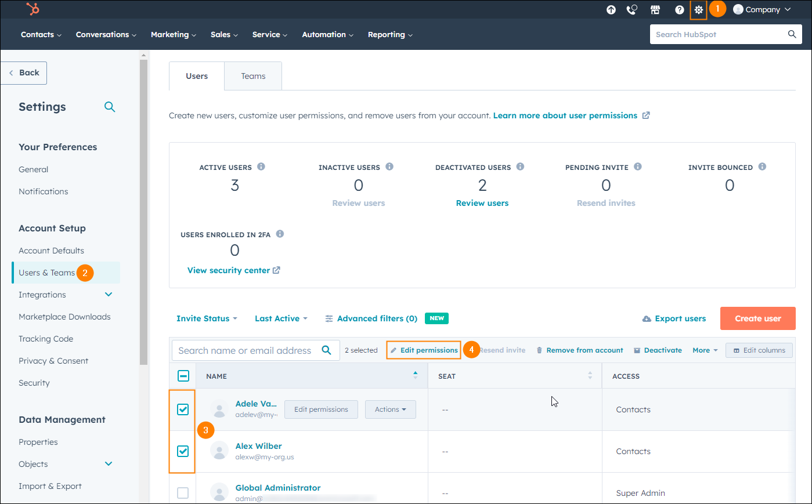Screen dimensions: 812x504
Task: Expand the Integrations sidebar section
Action: 109,295
